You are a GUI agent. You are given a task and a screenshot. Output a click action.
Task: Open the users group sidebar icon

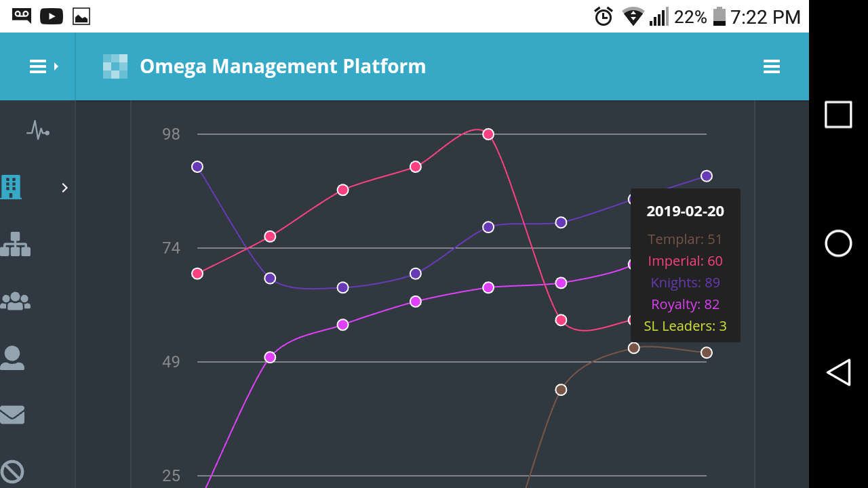coord(15,301)
